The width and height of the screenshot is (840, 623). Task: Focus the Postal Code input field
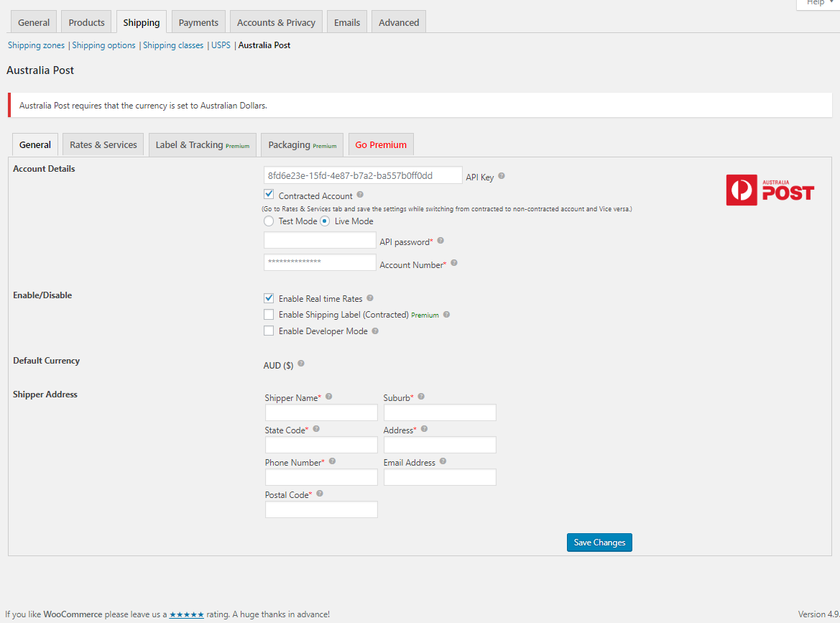[x=321, y=509]
